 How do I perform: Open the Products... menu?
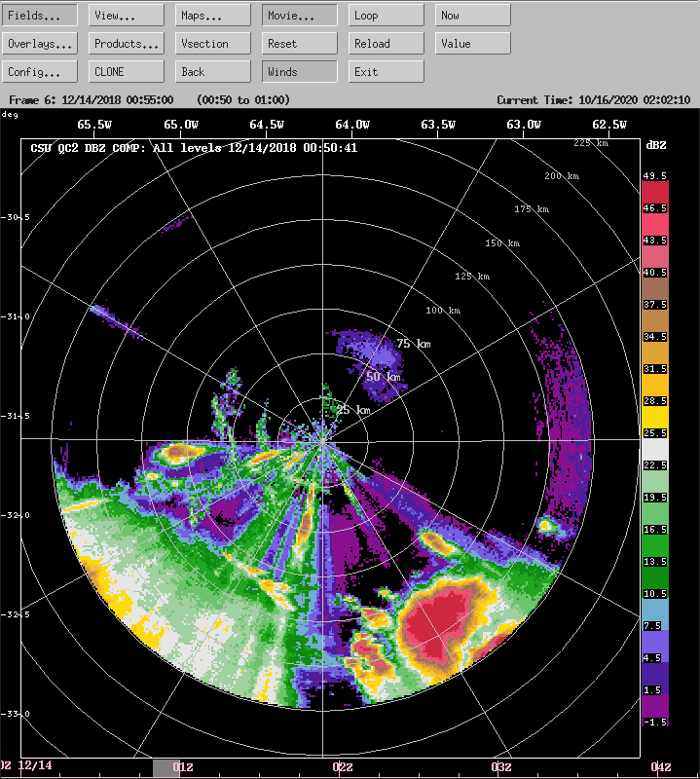[127, 44]
